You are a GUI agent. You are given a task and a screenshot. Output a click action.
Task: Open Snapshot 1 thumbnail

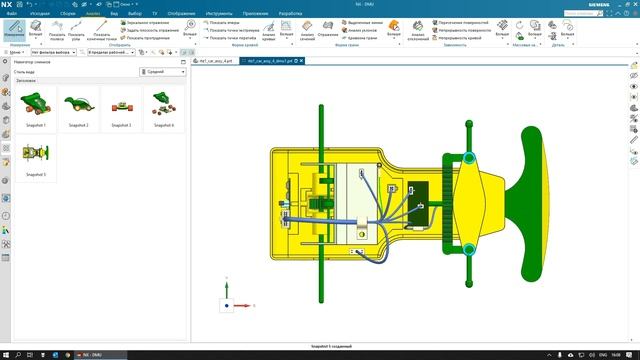pos(36,109)
